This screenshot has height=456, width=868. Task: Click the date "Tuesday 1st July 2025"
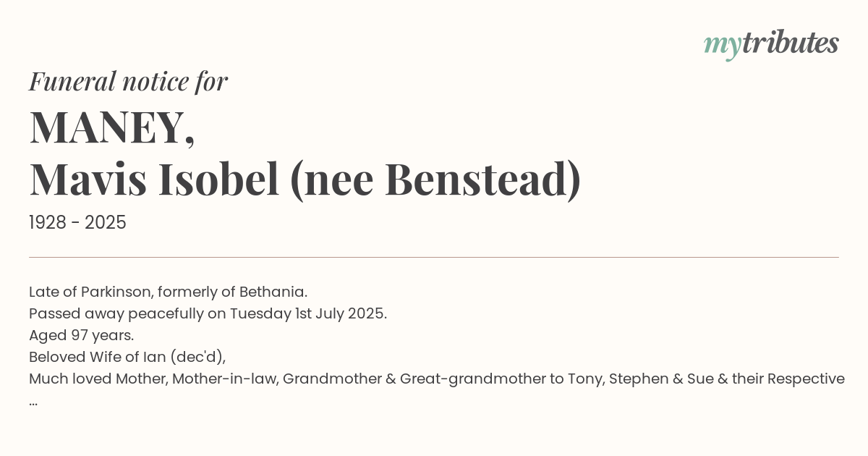click(308, 313)
